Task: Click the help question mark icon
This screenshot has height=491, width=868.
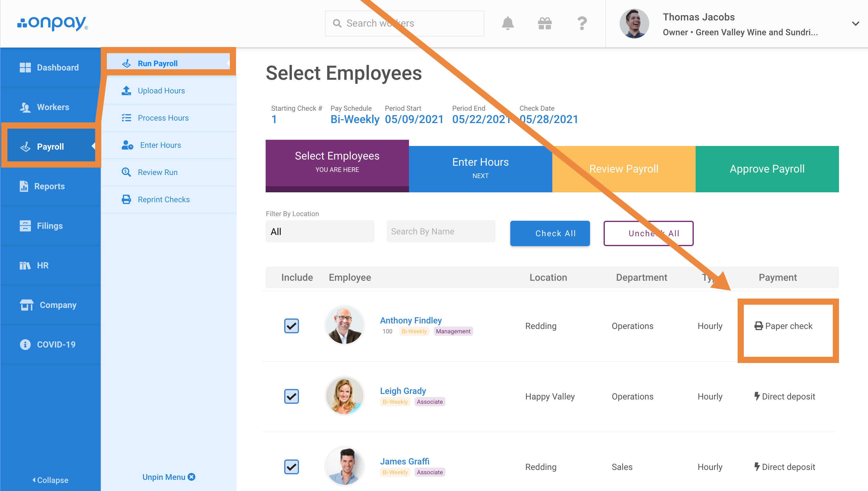Action: 582,23
